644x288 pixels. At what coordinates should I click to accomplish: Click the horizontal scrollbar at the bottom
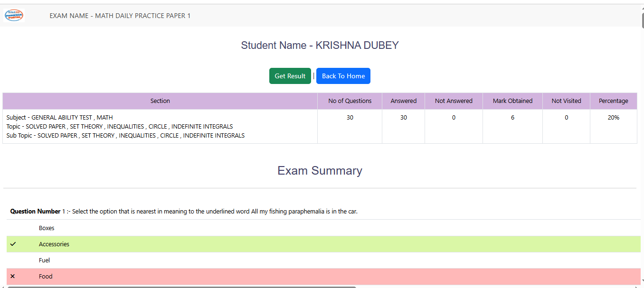180,287
